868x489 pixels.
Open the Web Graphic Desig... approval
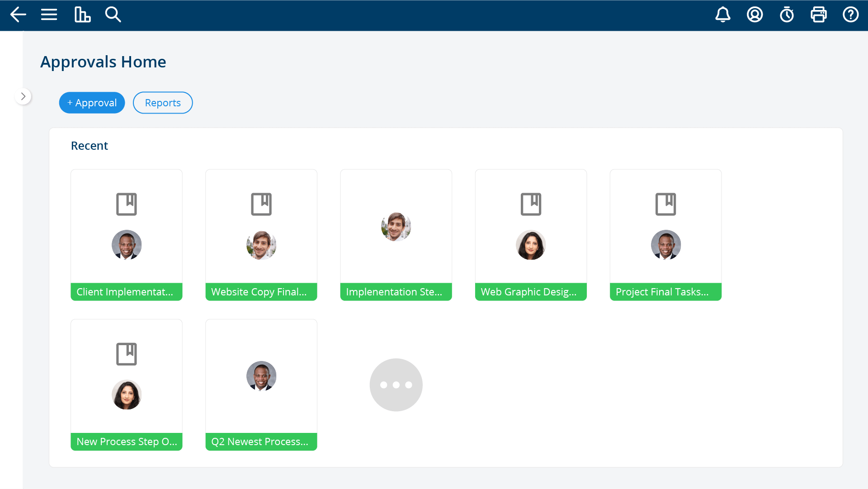pyautogui.click(x=531, y=236)
